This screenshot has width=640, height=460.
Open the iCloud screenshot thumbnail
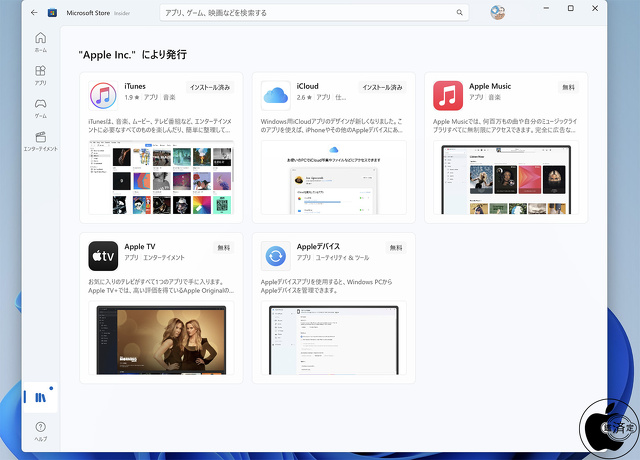pyautogui.click(x=334, y=177)
